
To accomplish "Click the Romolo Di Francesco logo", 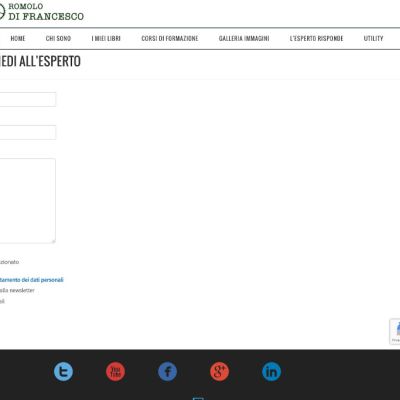I will [42, 12].
